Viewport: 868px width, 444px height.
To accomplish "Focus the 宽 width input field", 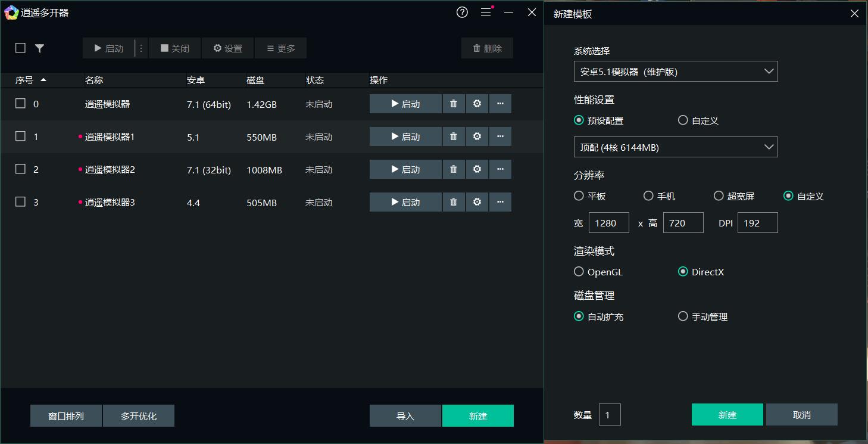I will coord(609,223).
